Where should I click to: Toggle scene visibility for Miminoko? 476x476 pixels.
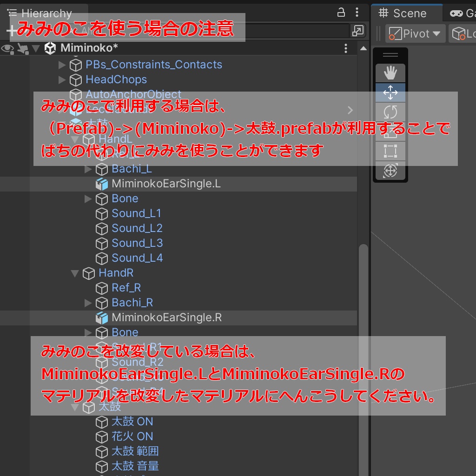pyautogui.click(x=7, y=48)
